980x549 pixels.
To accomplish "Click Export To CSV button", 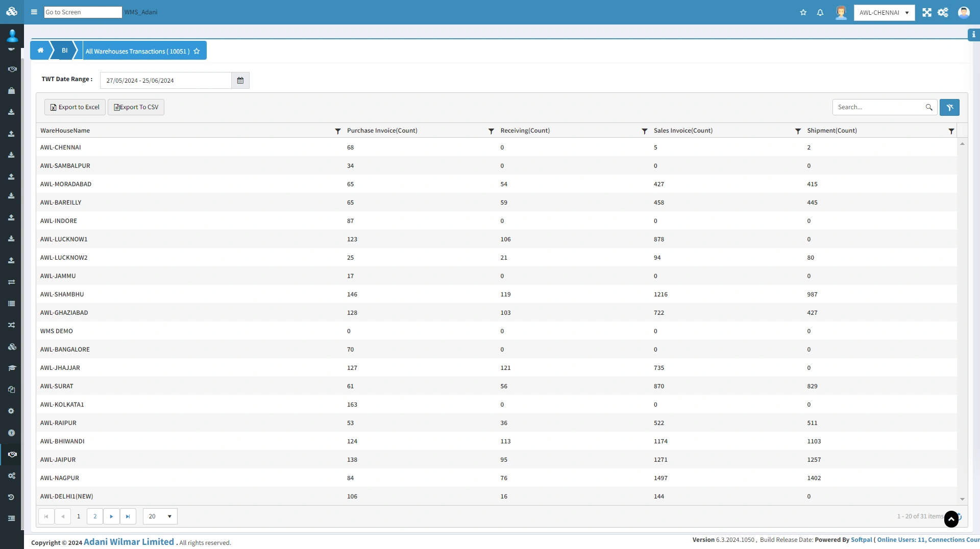I will (136, 107).
